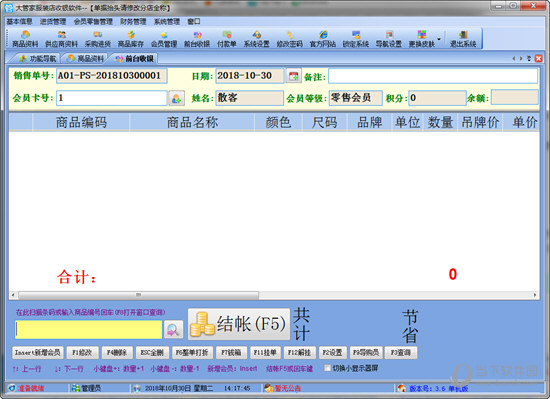The image size is (550, 399).
Task: Click ESC全删 button
Action: (x=152, y=352)
